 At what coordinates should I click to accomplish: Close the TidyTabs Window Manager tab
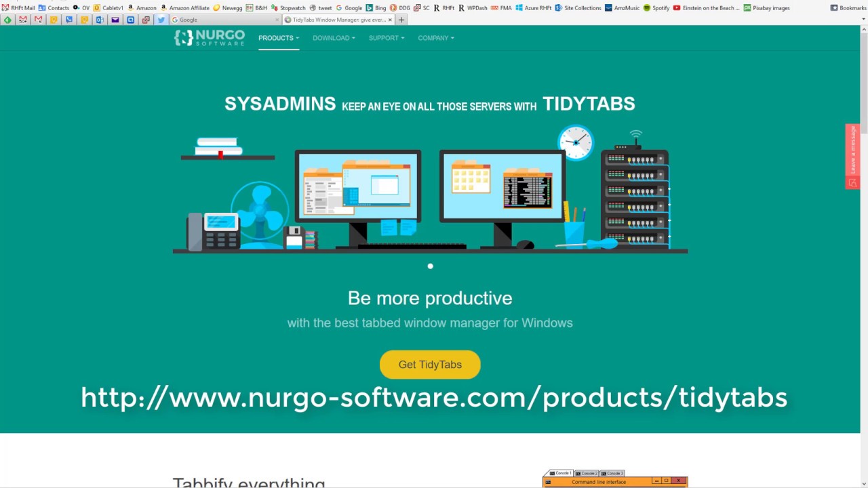(390, 20)
